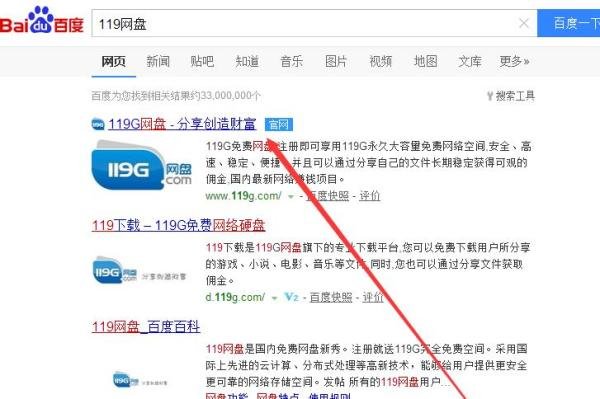
Task: Open the Baidu logo homepage
Action: (x=41, y=21)
